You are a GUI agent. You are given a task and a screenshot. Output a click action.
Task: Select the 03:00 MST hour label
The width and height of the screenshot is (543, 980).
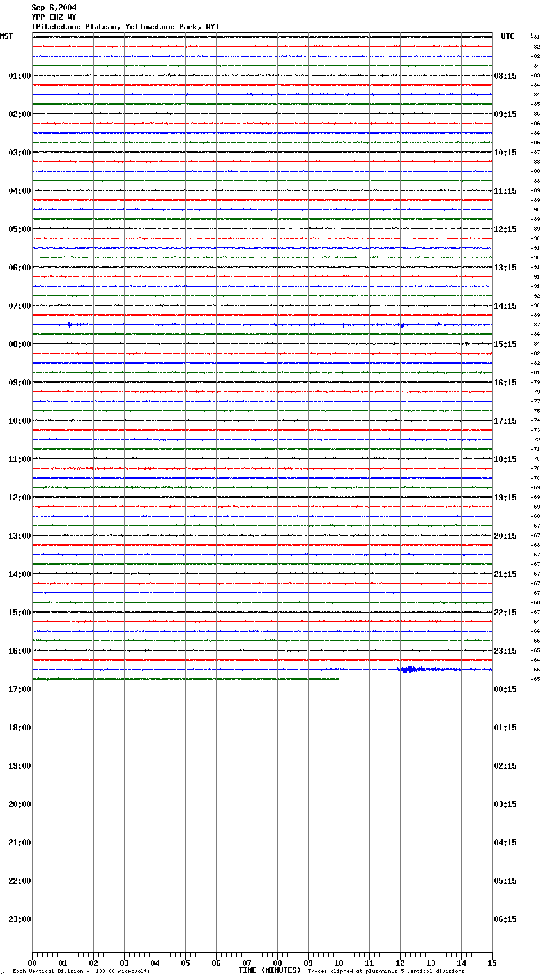[x=20, y=153]
